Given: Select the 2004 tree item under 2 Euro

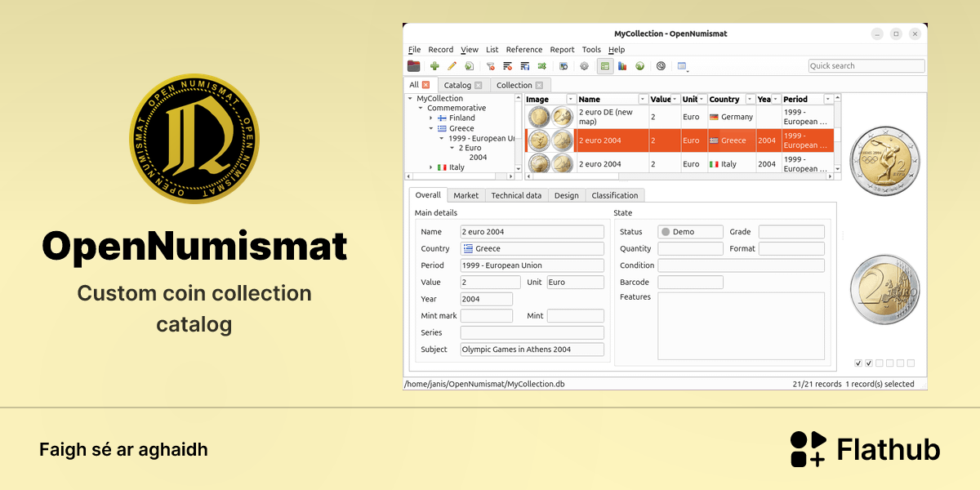Looking at the screenshot, I should (x=478, y=158).
